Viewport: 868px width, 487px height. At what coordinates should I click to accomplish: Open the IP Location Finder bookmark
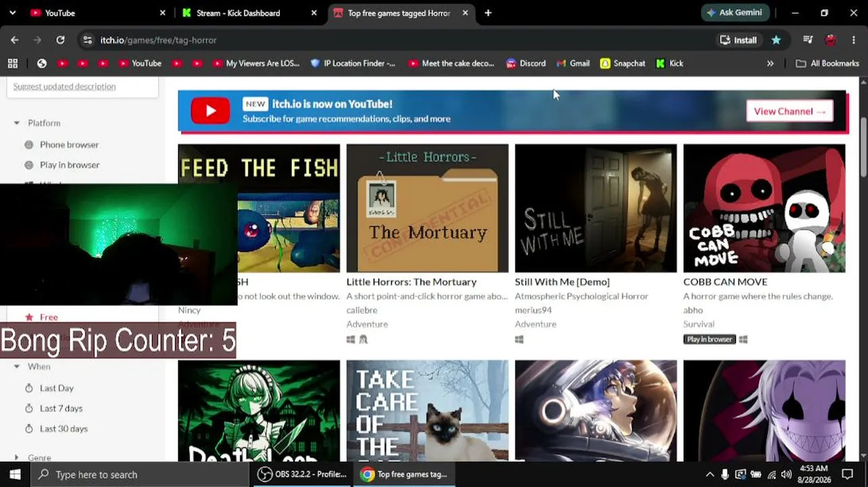click(x=353, y=63)
